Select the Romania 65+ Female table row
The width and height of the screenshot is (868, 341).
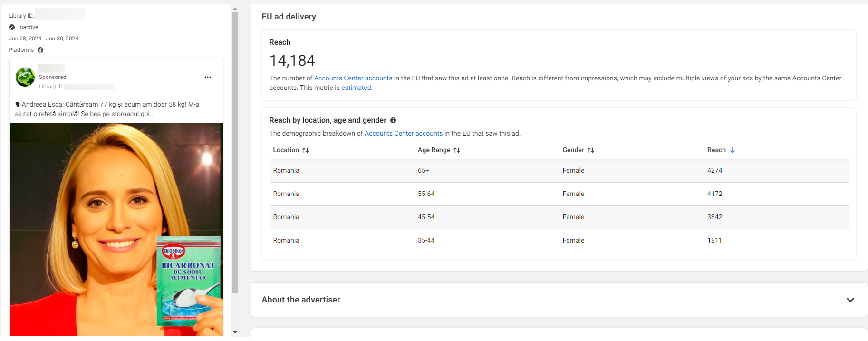coord(559,171)
